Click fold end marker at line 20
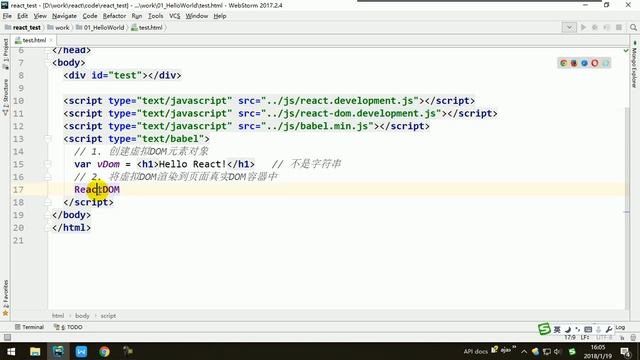Viewport: 640px width, 360px height. pos(48,227)
